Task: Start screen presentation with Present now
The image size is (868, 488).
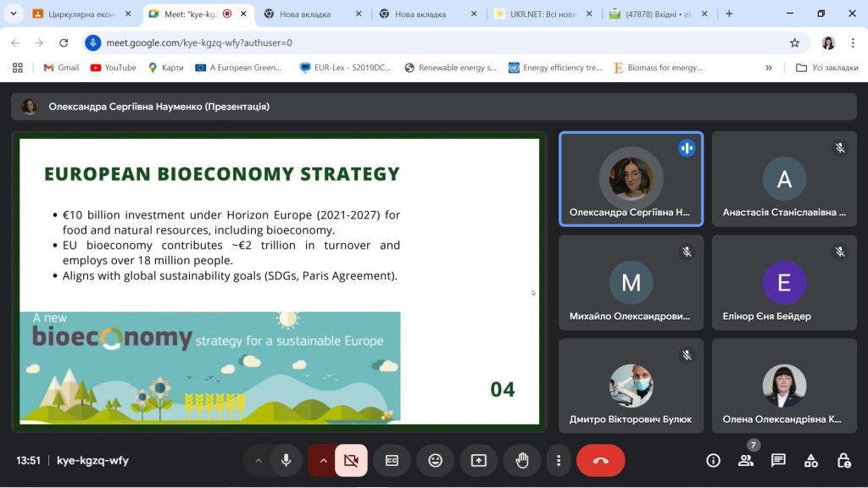Action: click(479, 460)
